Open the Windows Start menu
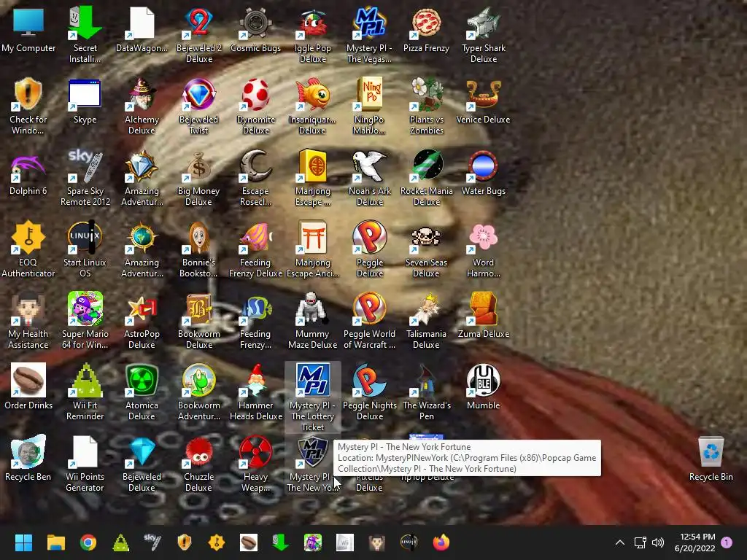The height and width of the screenshot is (560, 747). (23, 542)
